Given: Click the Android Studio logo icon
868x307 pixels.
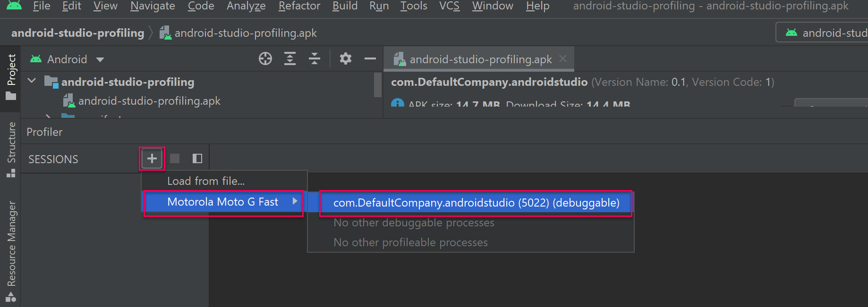Looking at the screenshot, I should point(14,5).
